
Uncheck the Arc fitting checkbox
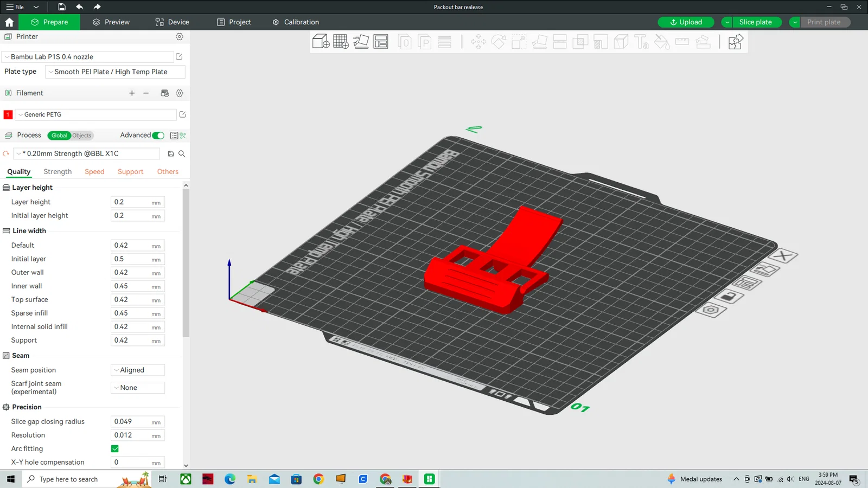[115, 449]
